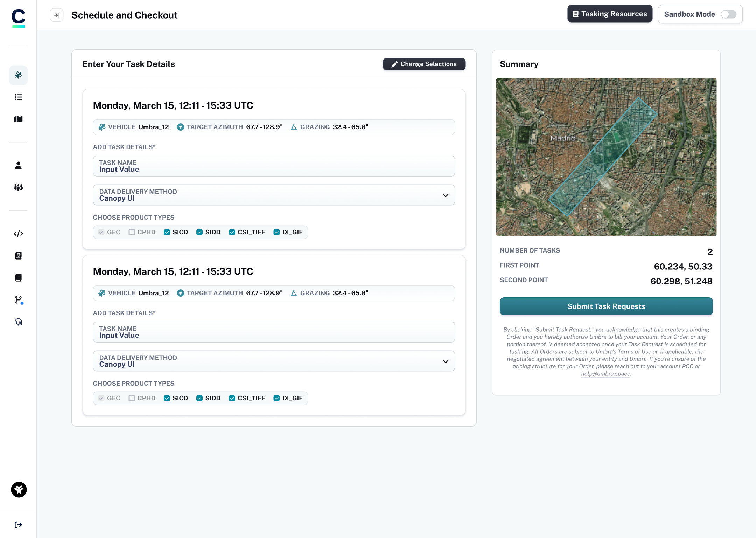The height and width of the screenshot is (538, 756).
Task: Click the git branch sidebar icon
Action: [18, 300]
